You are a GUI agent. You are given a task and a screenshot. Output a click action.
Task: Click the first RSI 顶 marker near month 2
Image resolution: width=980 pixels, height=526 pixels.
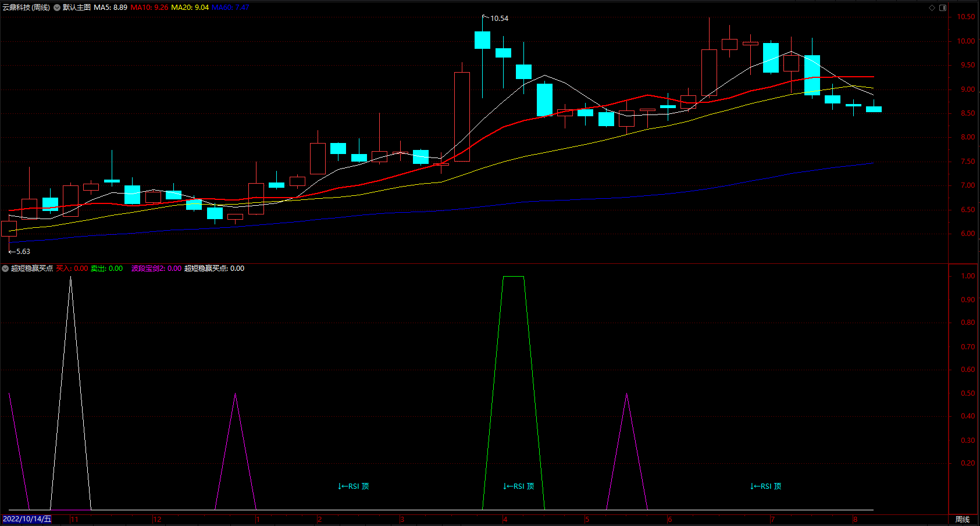(354, 486)
